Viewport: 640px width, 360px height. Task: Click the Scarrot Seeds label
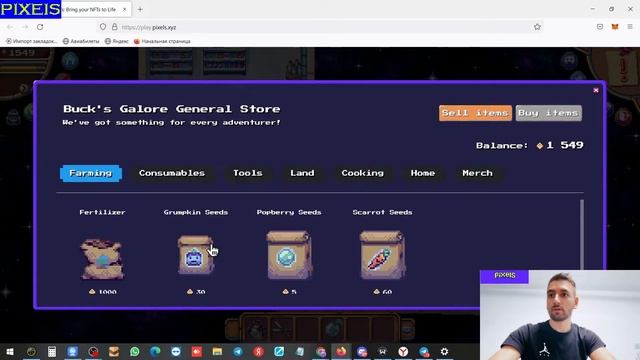coord(382,212)
